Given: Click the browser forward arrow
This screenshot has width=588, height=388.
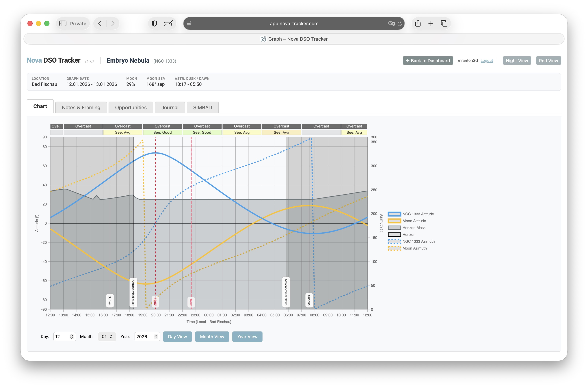Looking at the screenshot, I should [x=113, y=23].
